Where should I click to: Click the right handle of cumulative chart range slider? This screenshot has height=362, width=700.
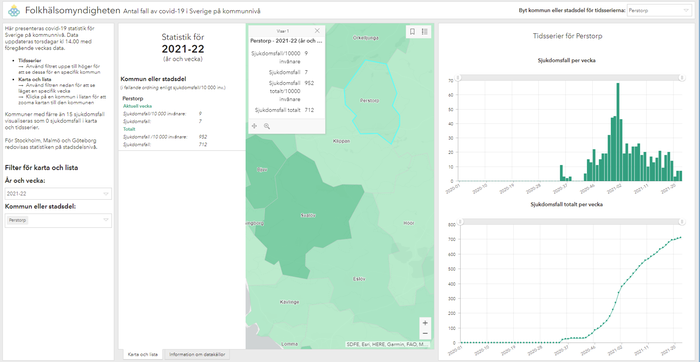tap(682, 221)
